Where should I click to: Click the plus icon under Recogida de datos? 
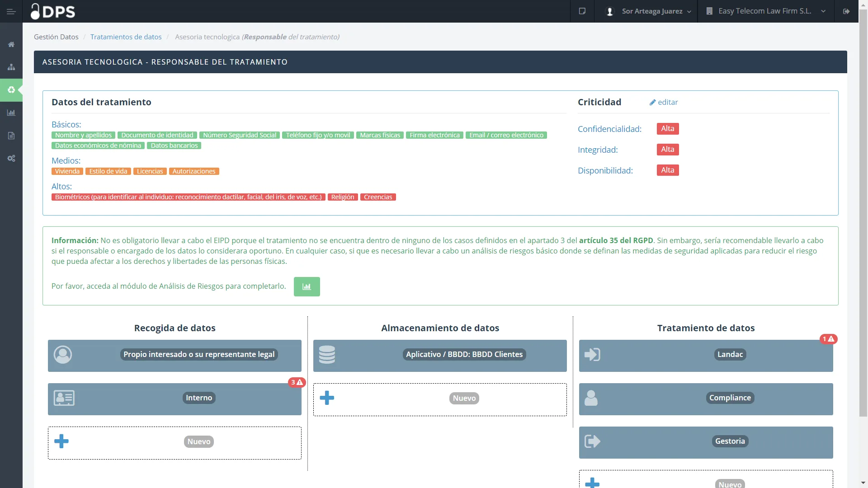coord(61,441)
